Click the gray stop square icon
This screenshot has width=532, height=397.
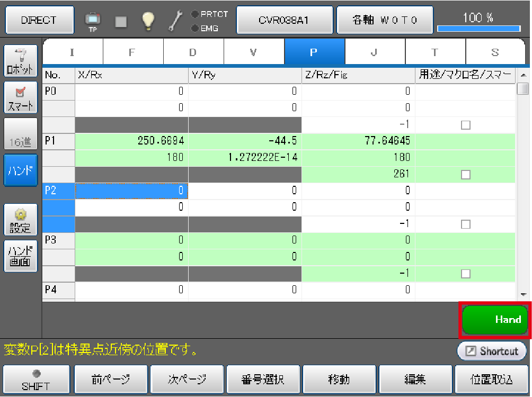[x=121, y=21]
